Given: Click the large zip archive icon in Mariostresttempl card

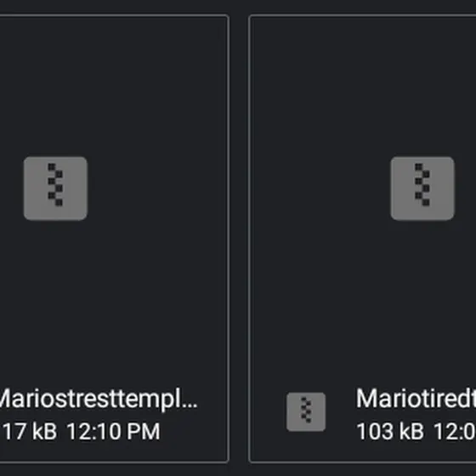Looking at the screenshot, I should (x=55, y=189).
